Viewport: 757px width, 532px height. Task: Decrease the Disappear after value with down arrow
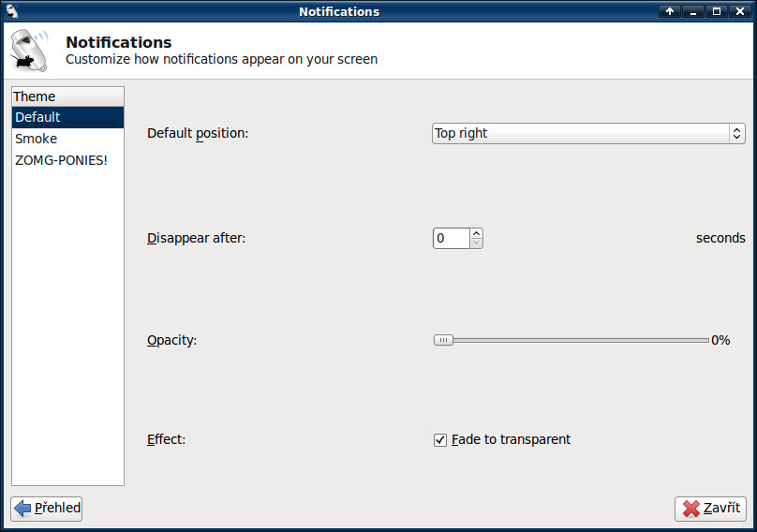[x=476, y=244]
